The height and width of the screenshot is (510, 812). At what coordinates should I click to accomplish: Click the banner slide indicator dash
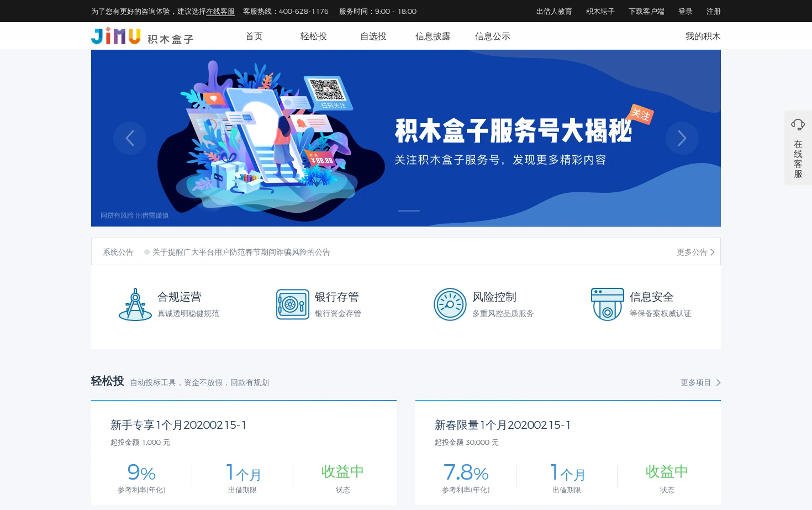click(409, 211)
